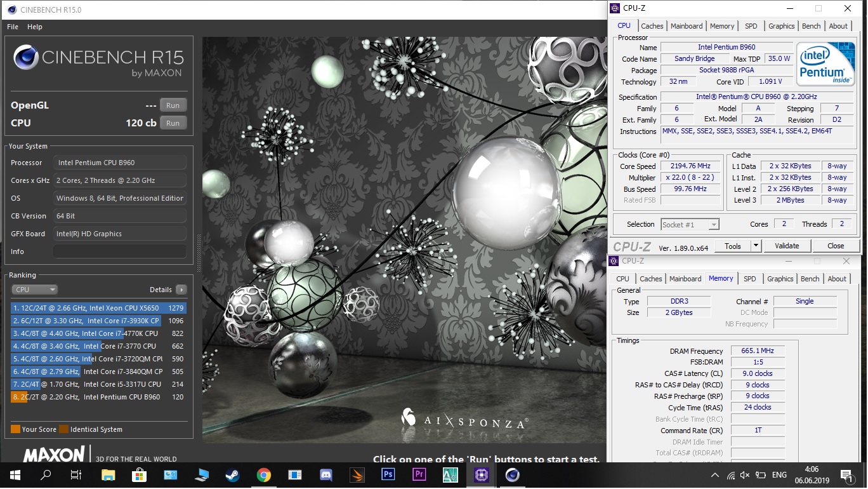The height and width of the screenshot is (489, 868).
Task: Open the Action Center notifications
Action: click(x=846, y=475)
